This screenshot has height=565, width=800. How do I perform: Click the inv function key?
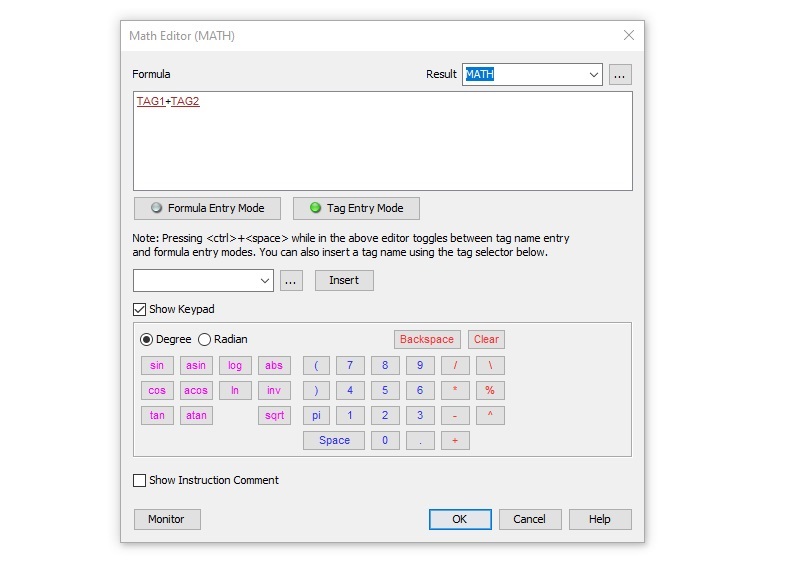(274, 390)
